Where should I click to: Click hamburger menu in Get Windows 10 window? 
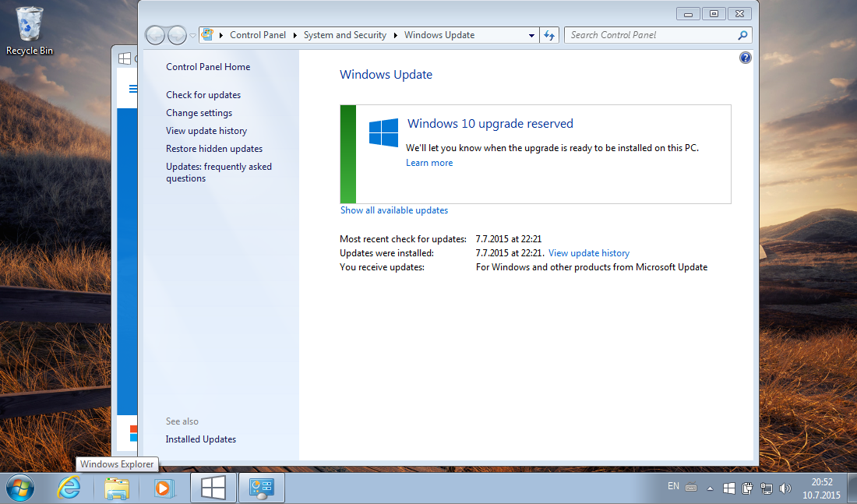coord(132,89)
